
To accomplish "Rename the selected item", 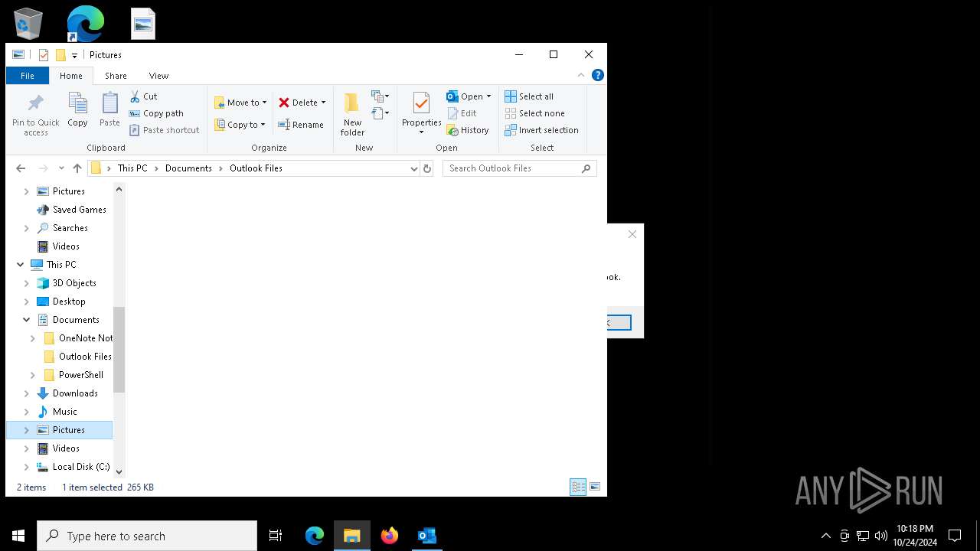I will coord(300,125).
